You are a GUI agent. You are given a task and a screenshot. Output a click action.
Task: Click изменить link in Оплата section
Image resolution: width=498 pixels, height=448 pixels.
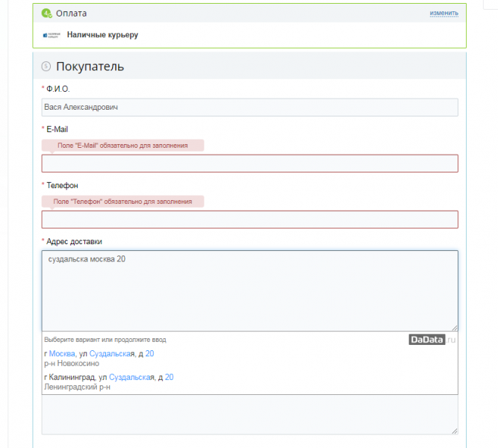[x=443, y=13]
